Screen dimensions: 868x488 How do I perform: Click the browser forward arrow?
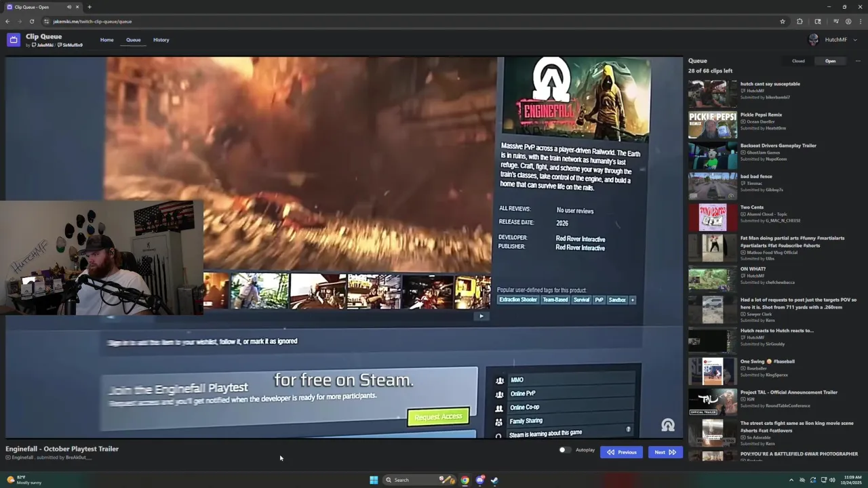[20, 21]
